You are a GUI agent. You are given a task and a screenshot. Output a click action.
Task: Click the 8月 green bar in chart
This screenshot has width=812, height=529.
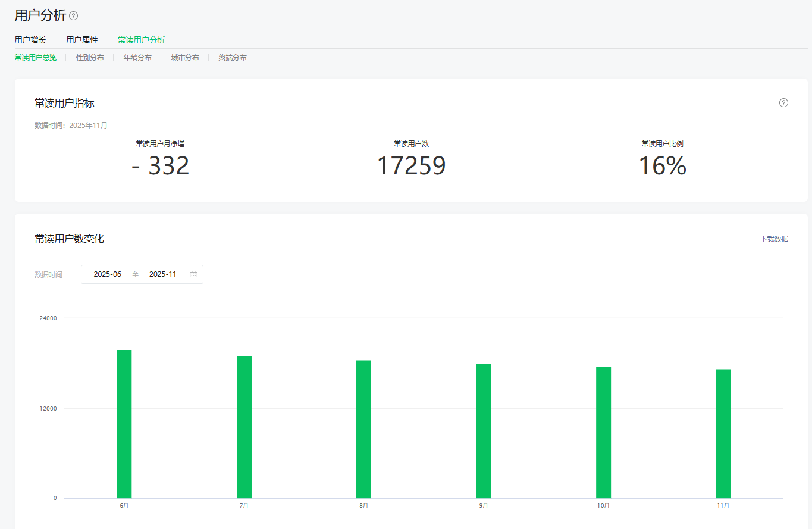tap(363, 428)
